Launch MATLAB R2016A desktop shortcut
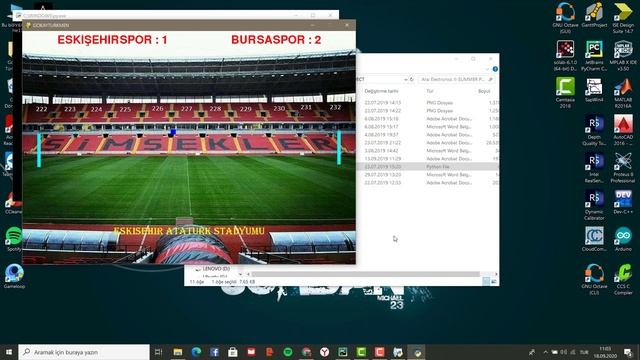Image resolution: width=640 pixels, height=360 pixels. pos(623,93)
